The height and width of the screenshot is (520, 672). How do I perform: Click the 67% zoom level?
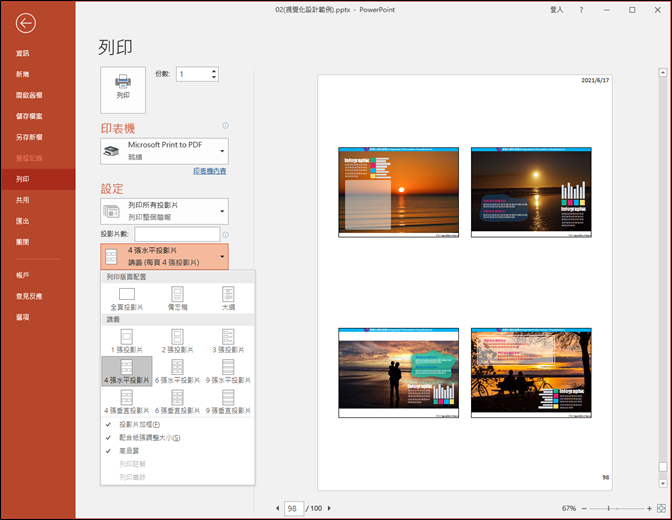(x=569, y=508)
